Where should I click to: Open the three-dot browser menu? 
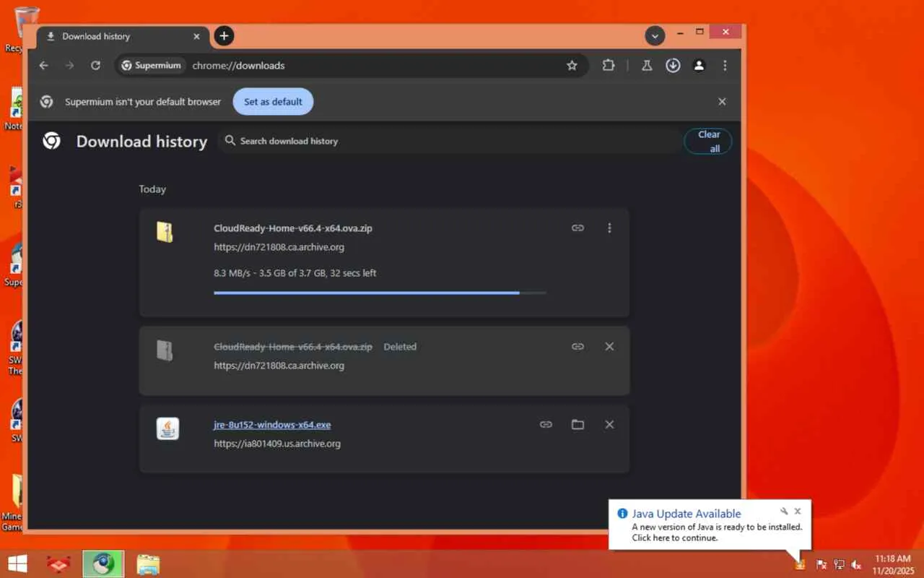pyautogui.click(x=725, y=66)
